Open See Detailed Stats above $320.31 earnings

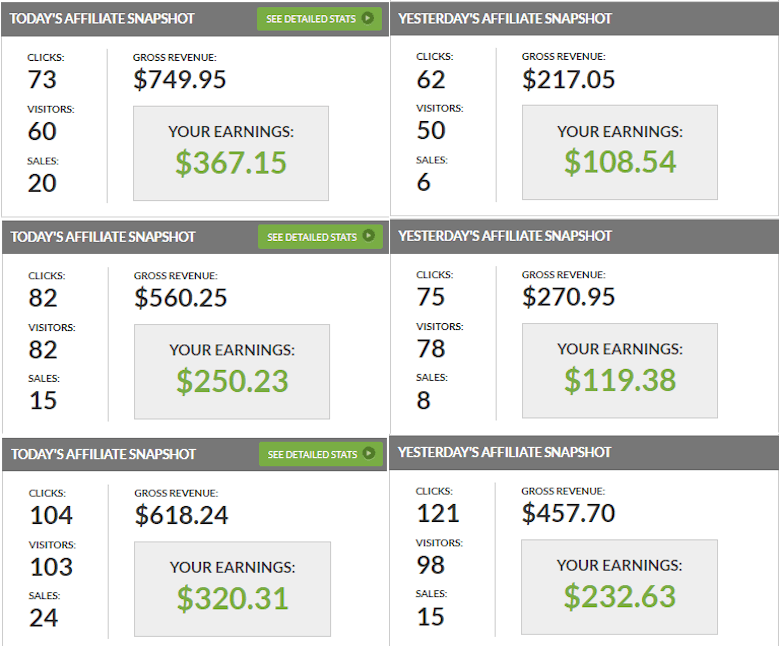click(318, 454)
